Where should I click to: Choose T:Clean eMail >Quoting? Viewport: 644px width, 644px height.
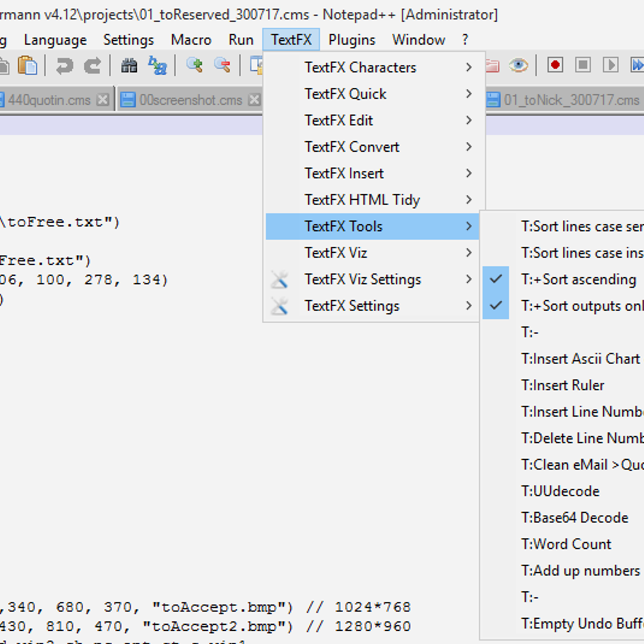(564, 465)
